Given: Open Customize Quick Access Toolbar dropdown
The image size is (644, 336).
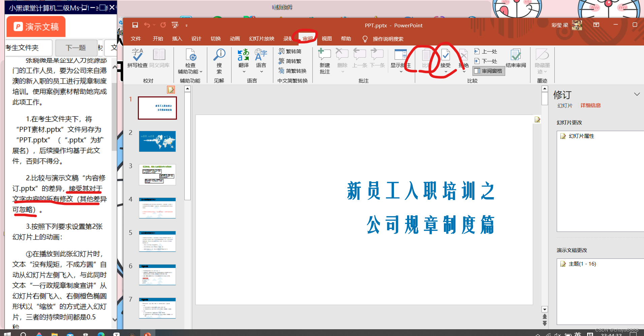Looking at the screenshot, I should 186,25.
